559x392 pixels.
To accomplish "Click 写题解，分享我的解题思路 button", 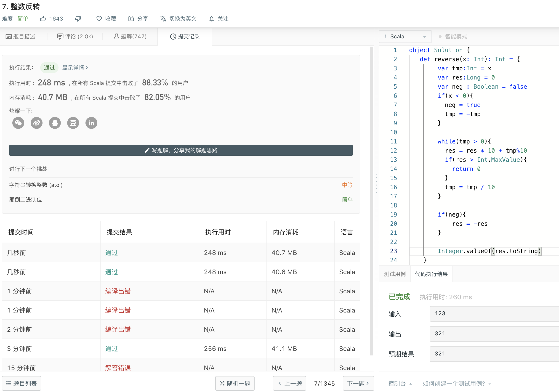I will click(x=181, y=150).
